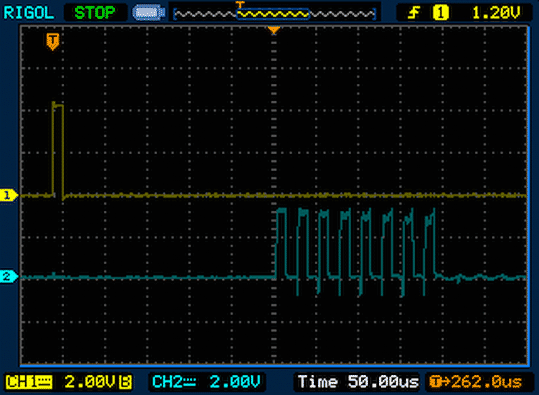This screenshot has width=539, height=395.
Task: Click the green STOP status indicator
Action: click(x=95, y=13)
